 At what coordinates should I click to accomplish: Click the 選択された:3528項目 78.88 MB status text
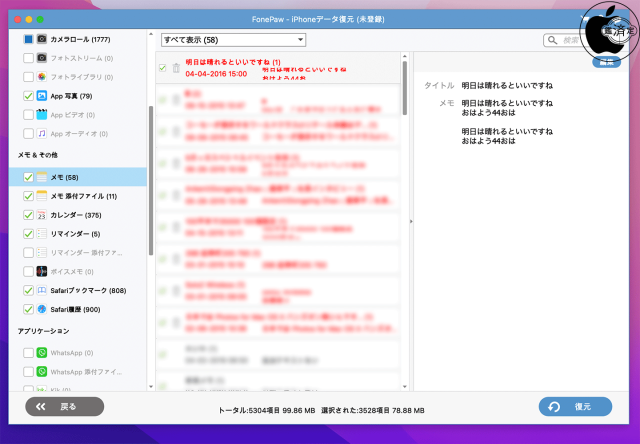click(x=373, y=411)
